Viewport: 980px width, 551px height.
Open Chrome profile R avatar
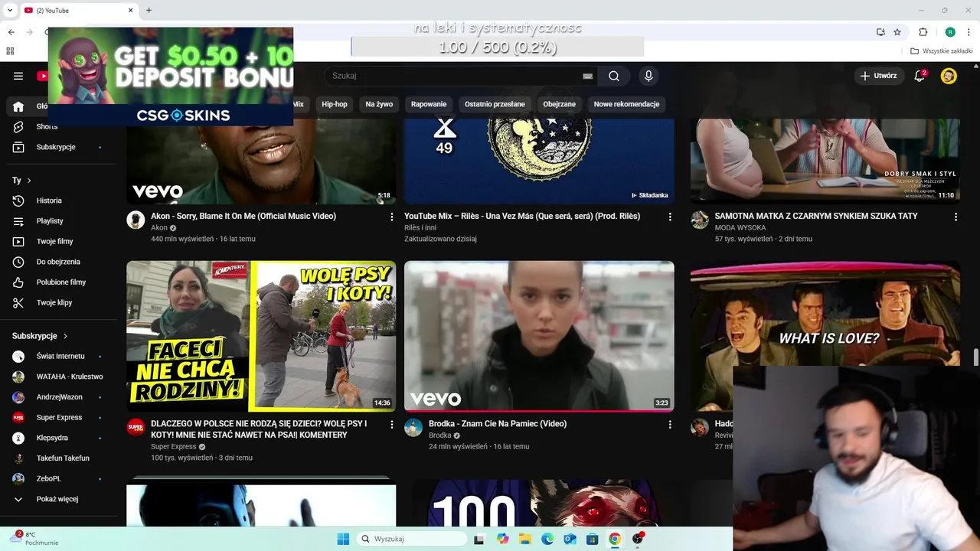(950, 32)
